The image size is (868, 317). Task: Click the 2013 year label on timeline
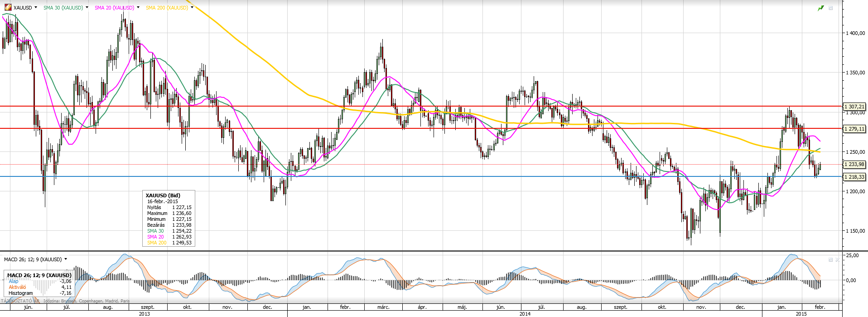145,314
